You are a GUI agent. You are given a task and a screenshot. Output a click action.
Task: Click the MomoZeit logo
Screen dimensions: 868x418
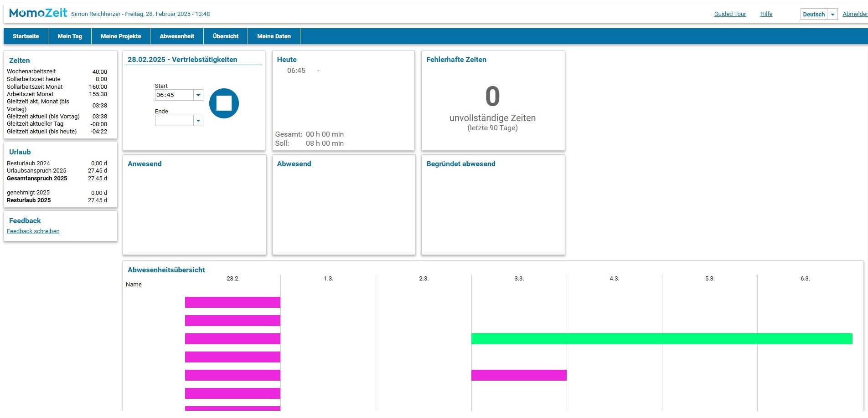click(x=38, y=13)
